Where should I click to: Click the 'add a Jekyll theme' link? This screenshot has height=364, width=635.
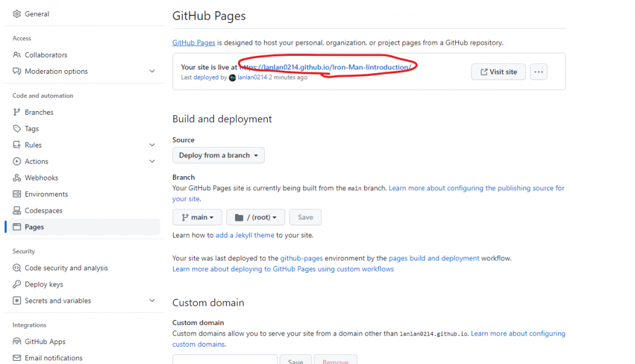pyautogui.click(x=244, y=235)
